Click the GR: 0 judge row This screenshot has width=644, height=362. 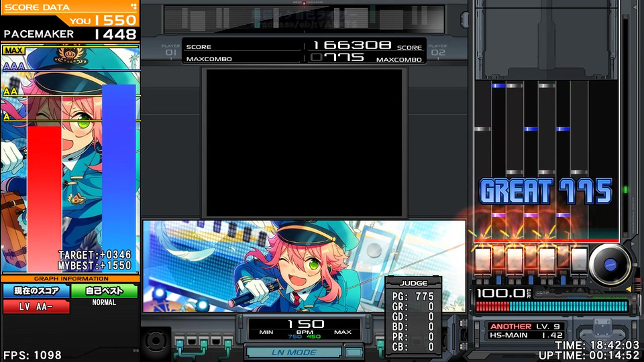[413, 306]
